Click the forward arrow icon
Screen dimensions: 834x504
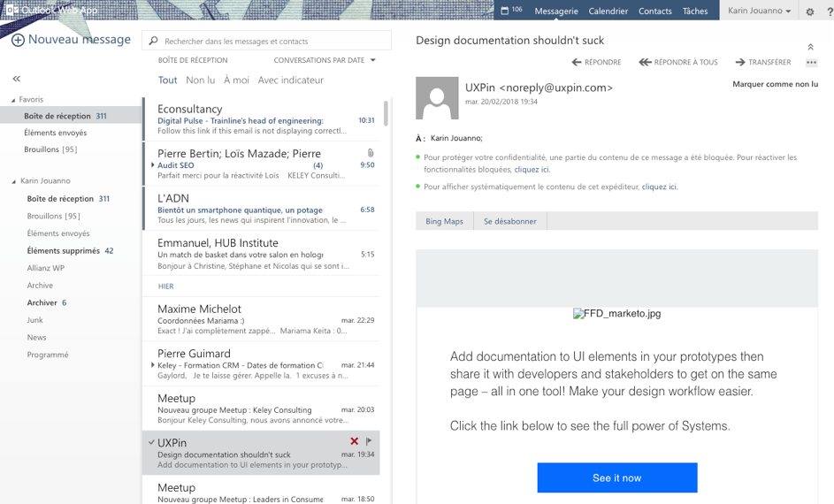tap(740, 62)
